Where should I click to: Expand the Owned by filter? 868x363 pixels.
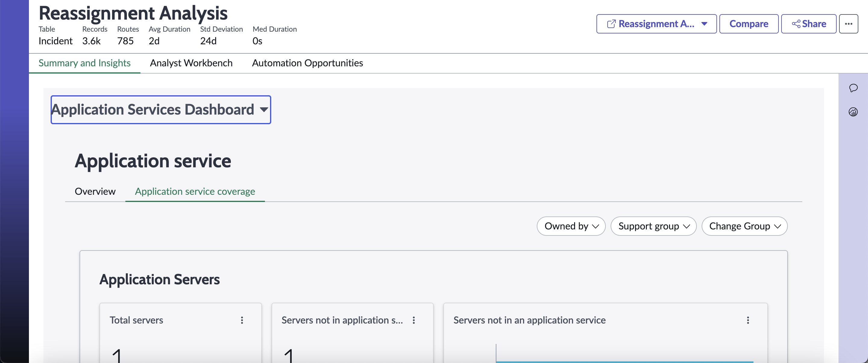pos(571,226)
